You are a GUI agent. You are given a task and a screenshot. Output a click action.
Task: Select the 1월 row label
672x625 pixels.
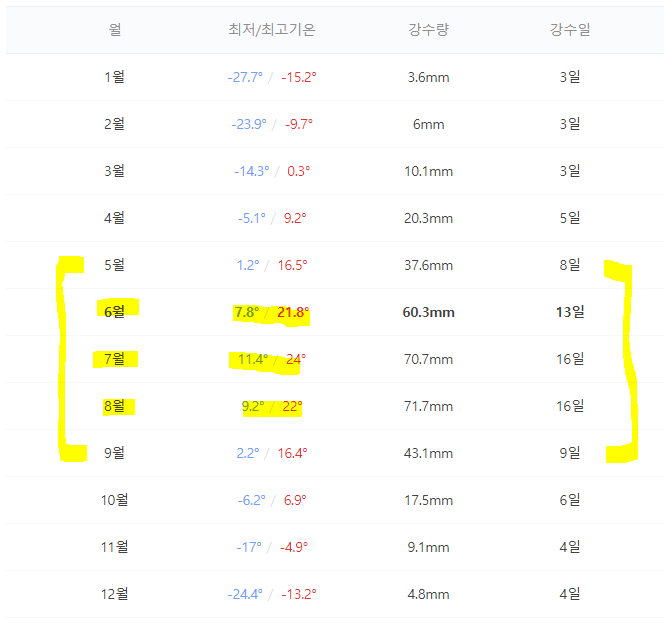click(x=114, y=77)
